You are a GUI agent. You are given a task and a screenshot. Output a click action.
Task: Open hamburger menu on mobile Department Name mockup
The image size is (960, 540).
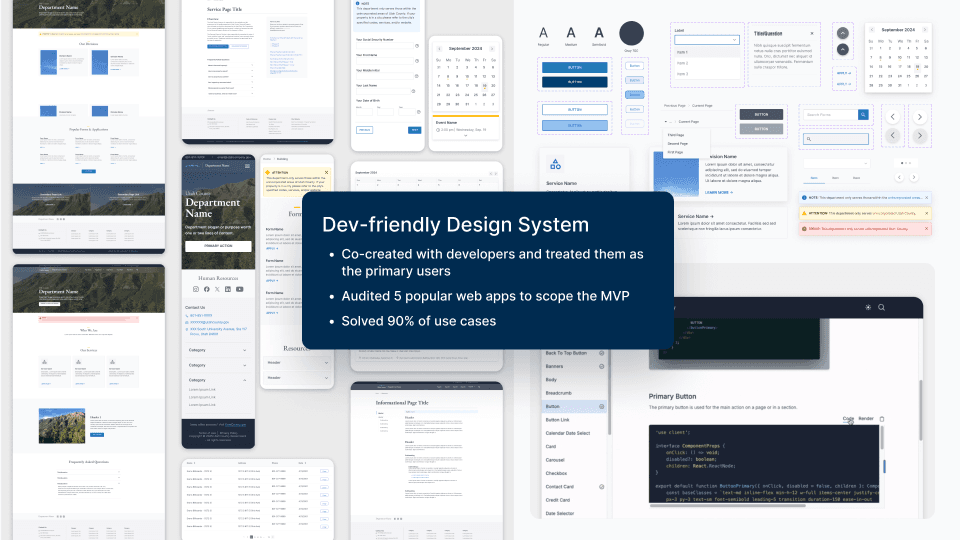247,166
